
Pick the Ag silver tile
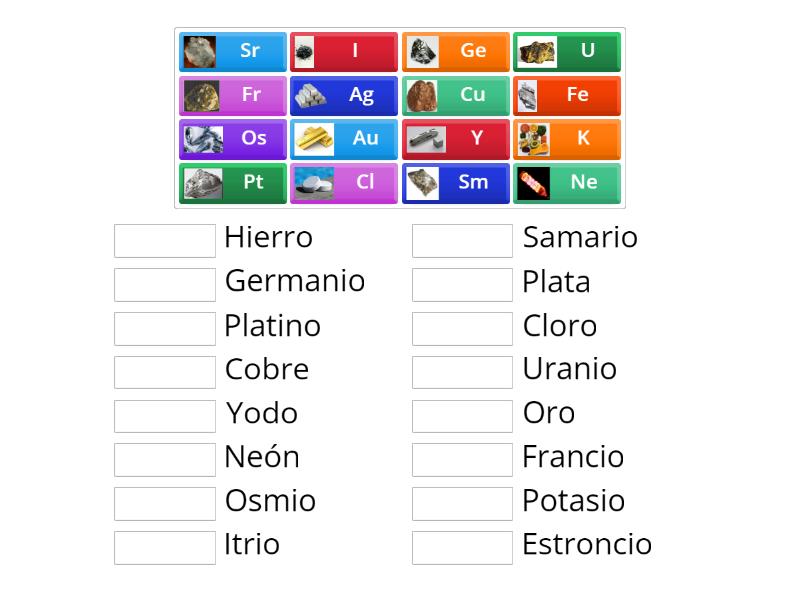(343, 95)
